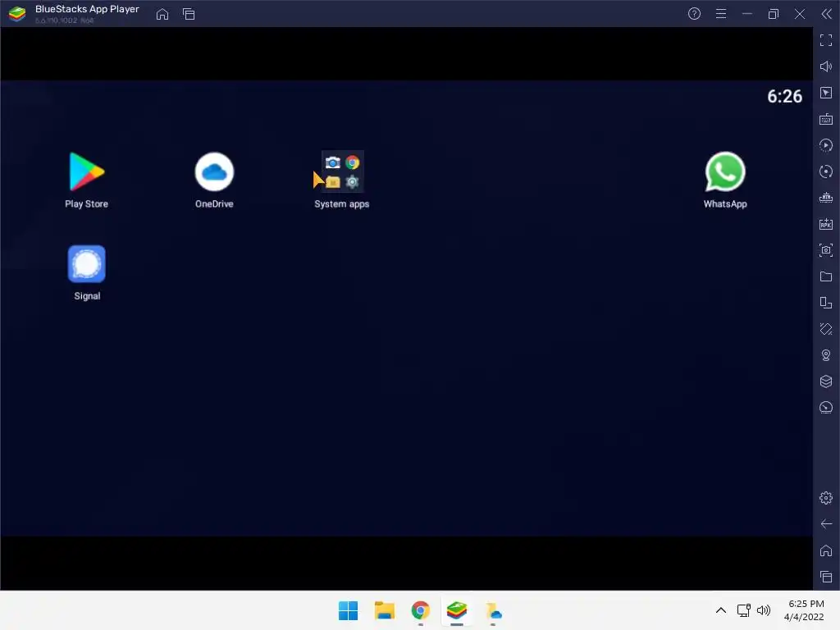Open multi-instance manager layers icon

(x=826, y=381)
